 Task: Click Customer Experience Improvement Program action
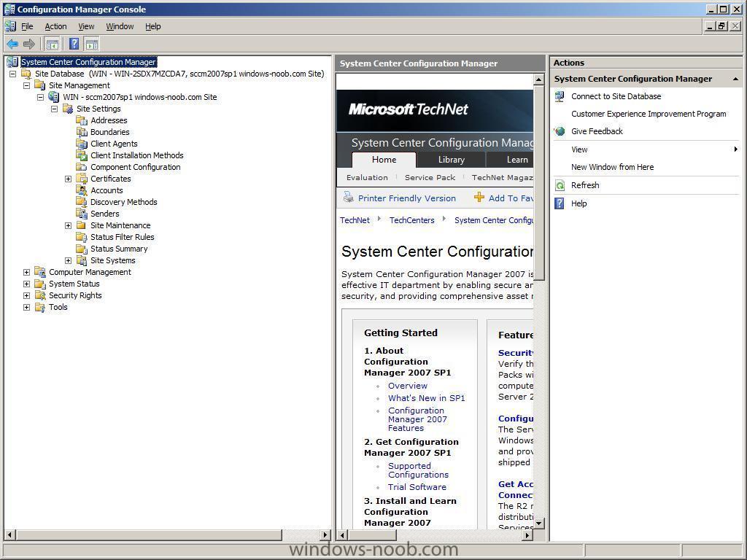click(x=649, y=114)
